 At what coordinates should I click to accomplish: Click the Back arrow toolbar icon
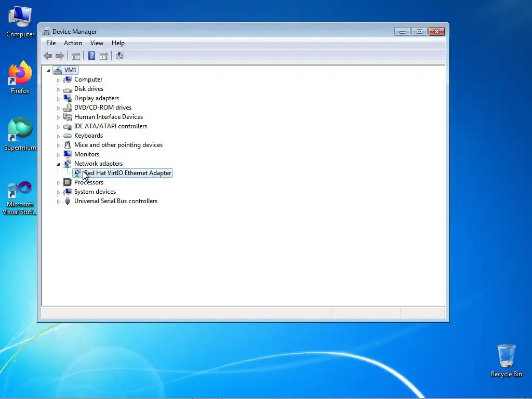(48, 56)
